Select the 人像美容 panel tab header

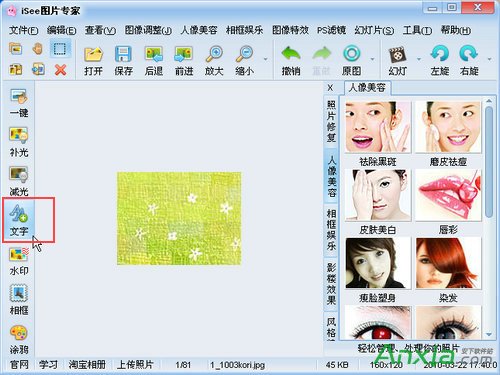point(367,88)
